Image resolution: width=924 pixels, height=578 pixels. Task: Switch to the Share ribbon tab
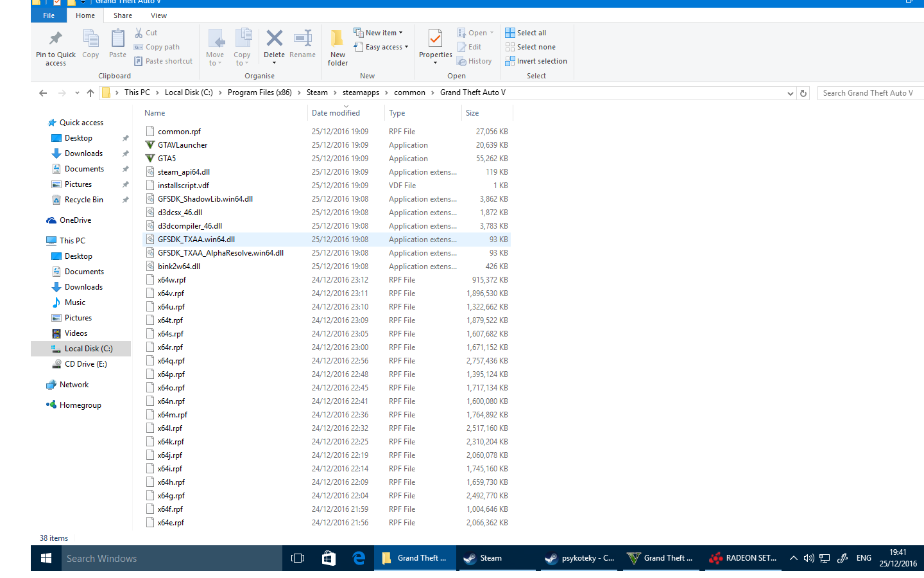123,15
